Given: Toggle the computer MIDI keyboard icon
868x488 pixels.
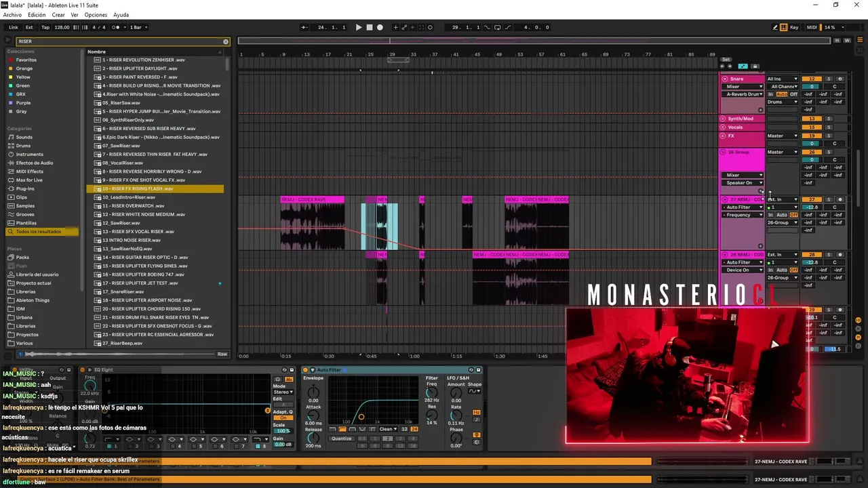Looking at the screenshot, I should tap(784, 27).
